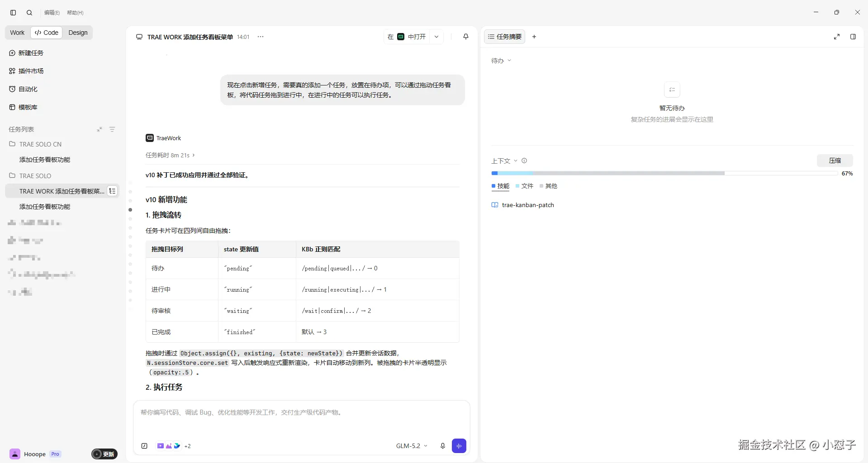Toggle the left sidebar panel icon
Viewport: 868px width, 463px height.
click(x=13, y=13)
